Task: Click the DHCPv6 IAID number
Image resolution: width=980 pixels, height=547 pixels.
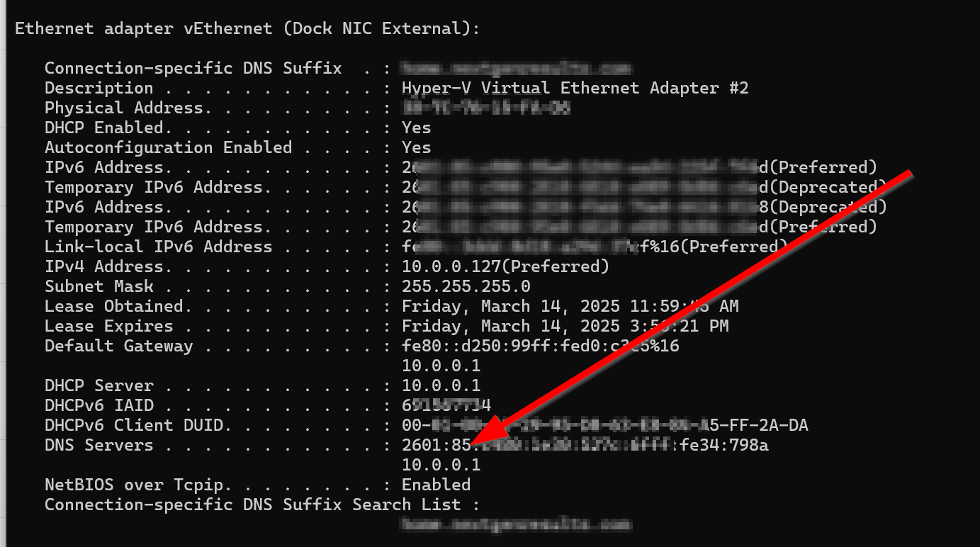Action: pos(446,406)
